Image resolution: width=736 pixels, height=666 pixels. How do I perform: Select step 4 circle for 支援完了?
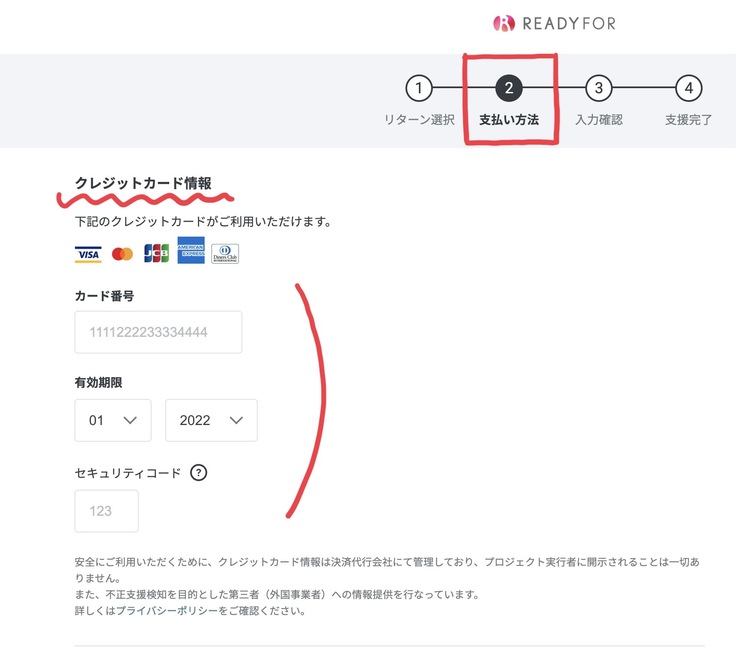(x=688, y=89)
